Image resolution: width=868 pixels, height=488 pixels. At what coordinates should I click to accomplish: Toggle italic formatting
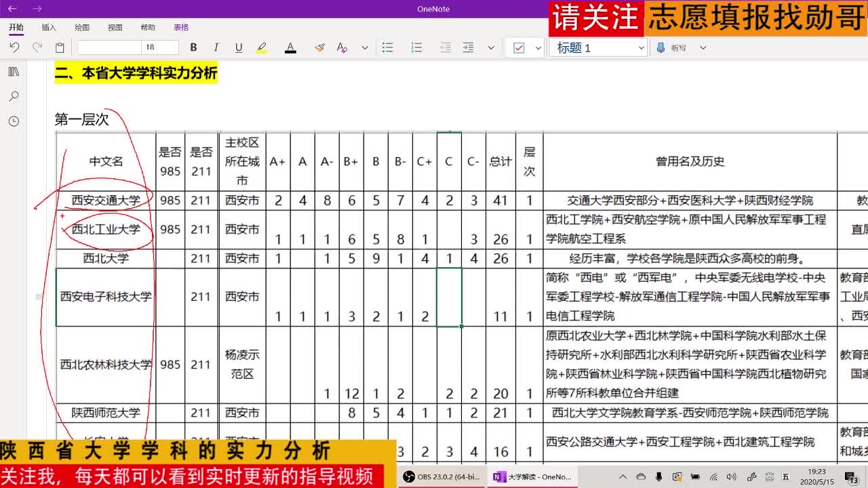coord(216,47)
